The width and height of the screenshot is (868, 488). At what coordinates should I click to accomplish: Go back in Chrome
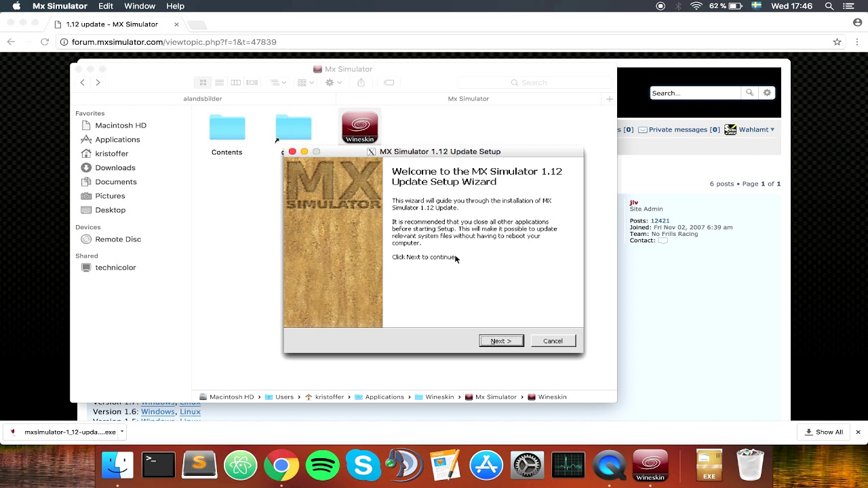coord(11,42)
